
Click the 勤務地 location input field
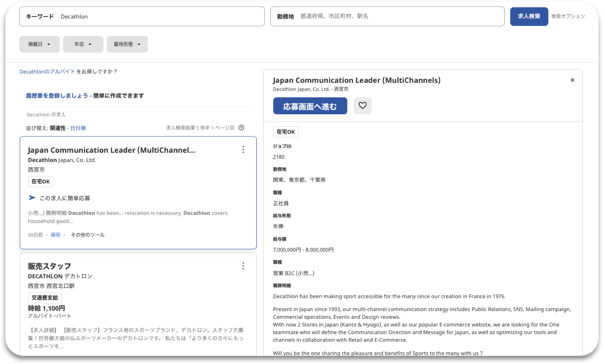[397, 17]
